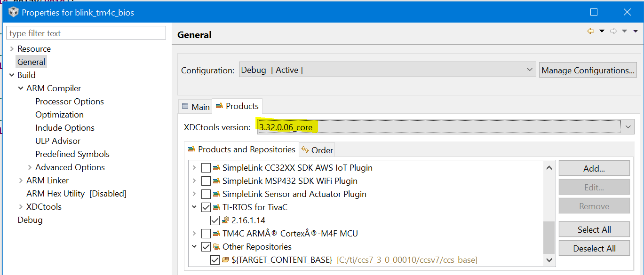Click the TI-RTOS for TivaC product icon

216,207
